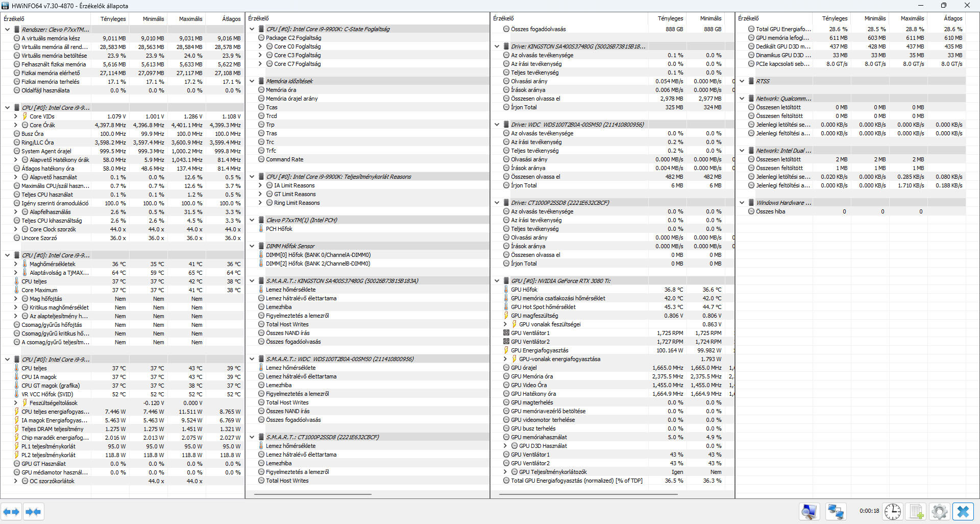Screen dimensions: 980x524
Task: Click the circle icon beside Uncore Szorzó
Action: click(16, 238)
